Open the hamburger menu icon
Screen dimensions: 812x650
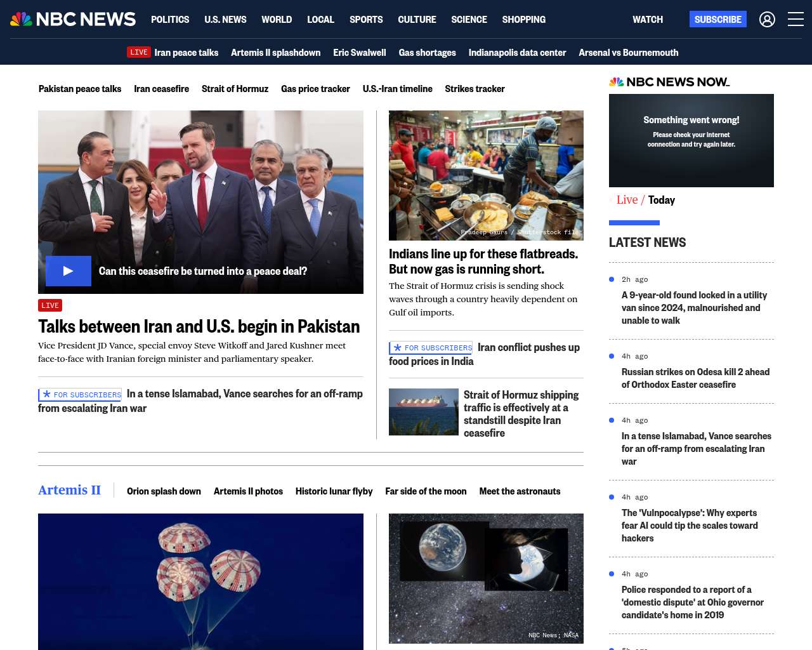tap(796, 20)
